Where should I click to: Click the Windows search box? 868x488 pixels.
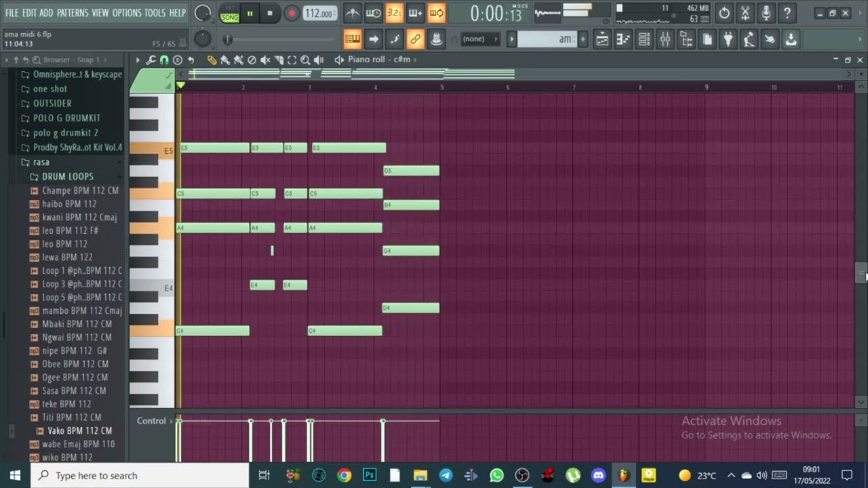click(x=139, y=475)
